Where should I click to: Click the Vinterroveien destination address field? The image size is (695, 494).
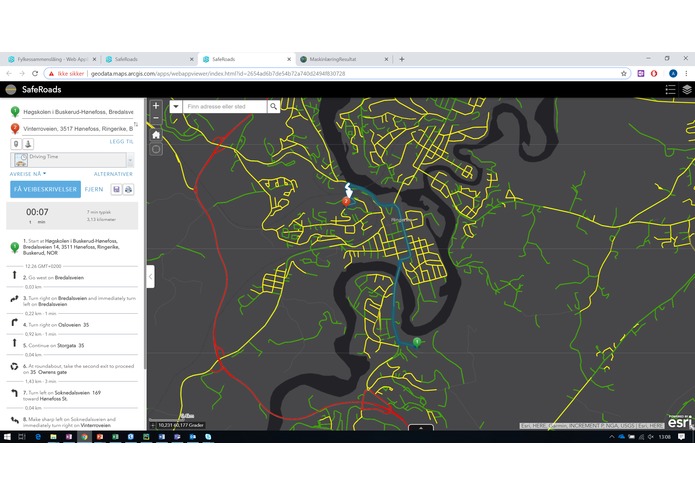click(78, 129)
